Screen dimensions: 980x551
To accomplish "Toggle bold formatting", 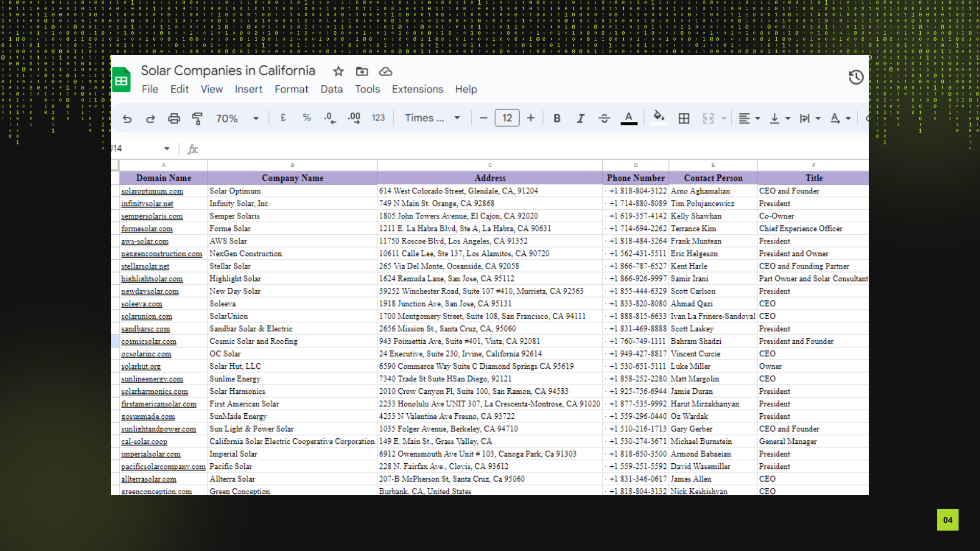I will 557,118.
